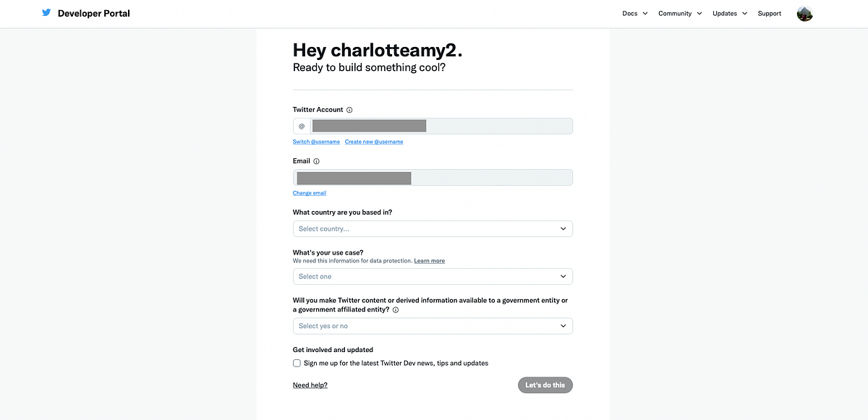Open the Select country dropdown

coord(432,228)
